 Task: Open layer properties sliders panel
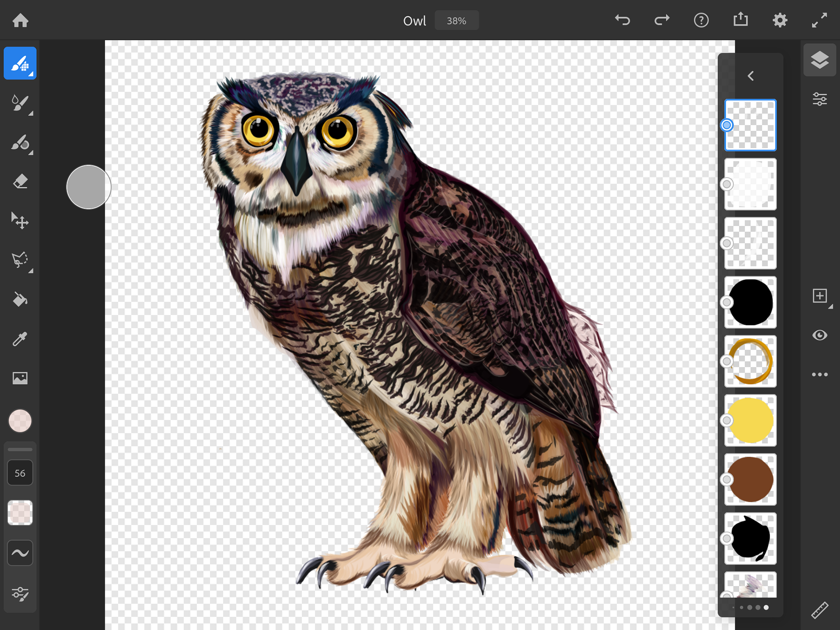tap(819, 99)
